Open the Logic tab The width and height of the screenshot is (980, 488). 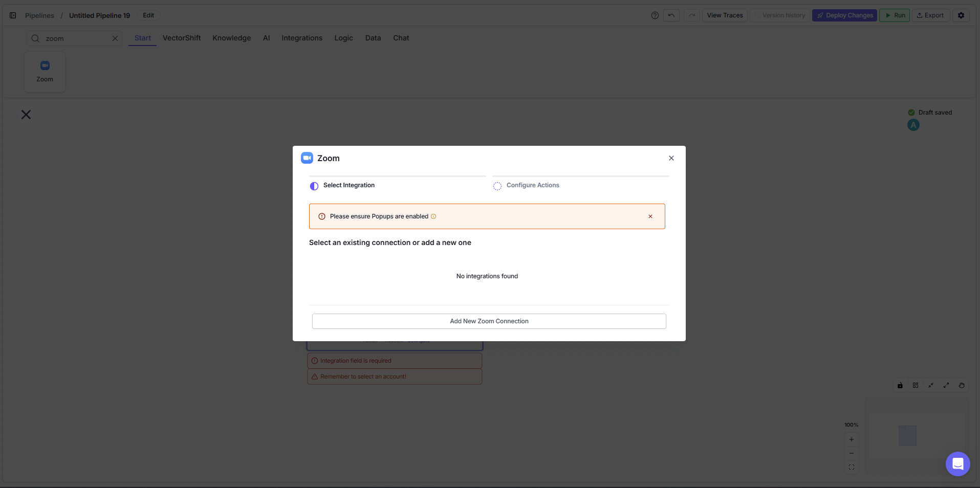pos(343,38)
